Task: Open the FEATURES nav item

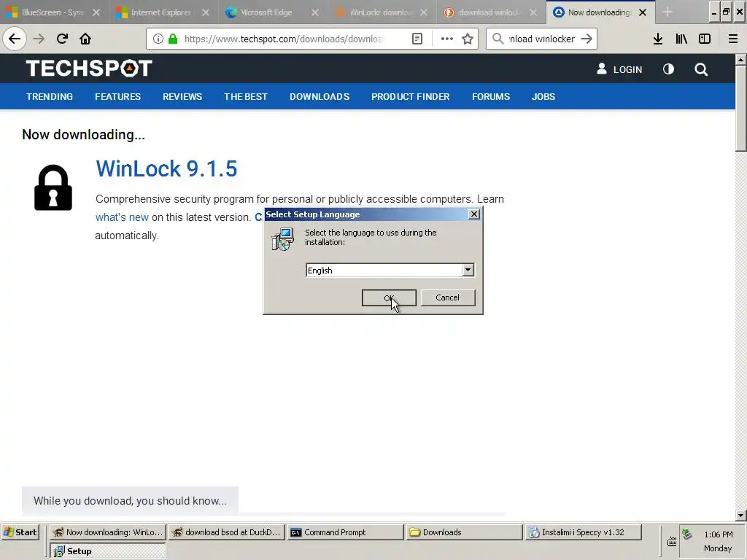Action: click(x=117, y=97)
